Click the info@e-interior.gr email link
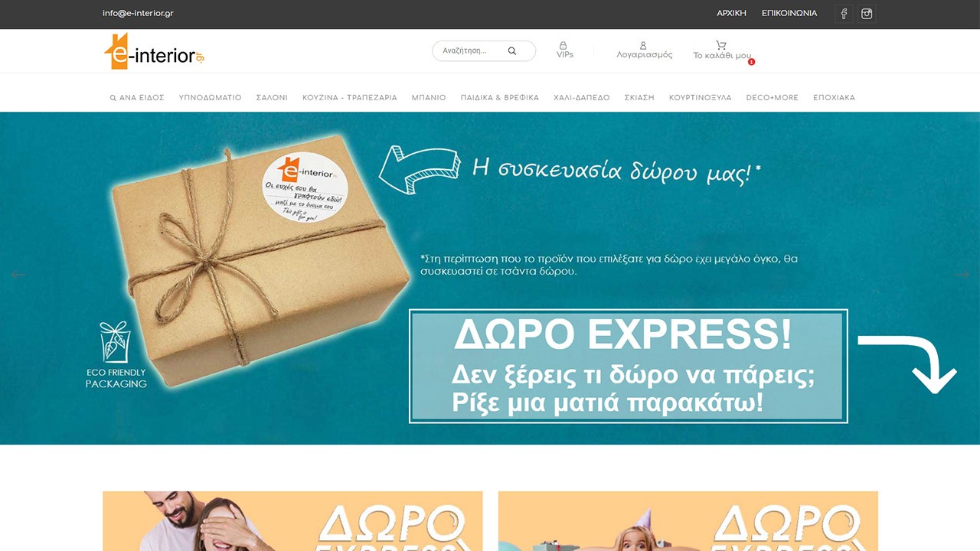 click(x=138, y=13)
